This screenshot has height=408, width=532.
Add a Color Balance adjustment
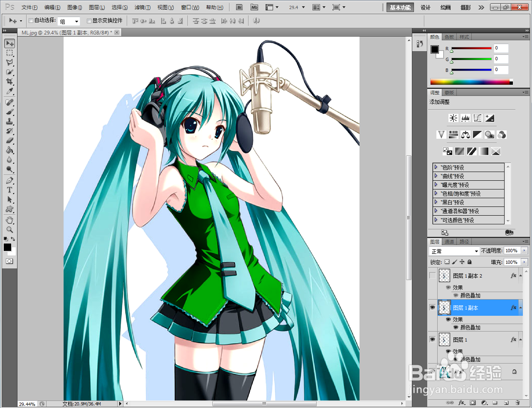pyautogui.click(x=465, y=135)
